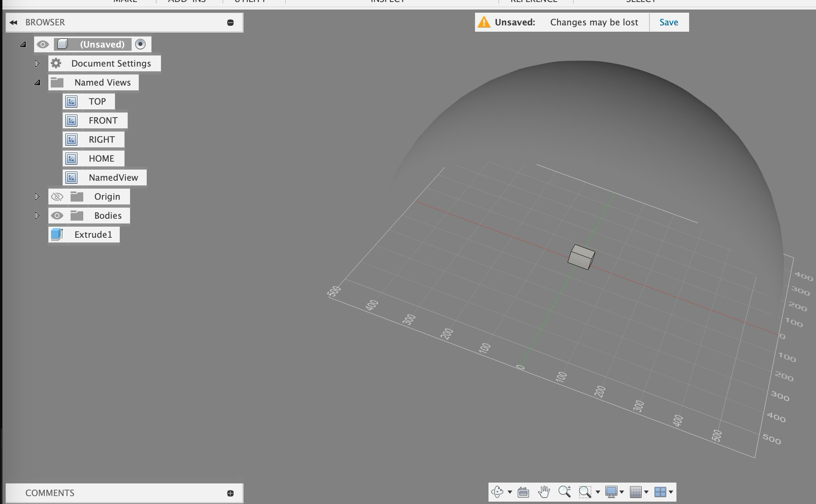Viewport: 816px width, 504px height.
Task: Expand the Document Settings node
Action: pyautogui.click(x=37, y=63)
